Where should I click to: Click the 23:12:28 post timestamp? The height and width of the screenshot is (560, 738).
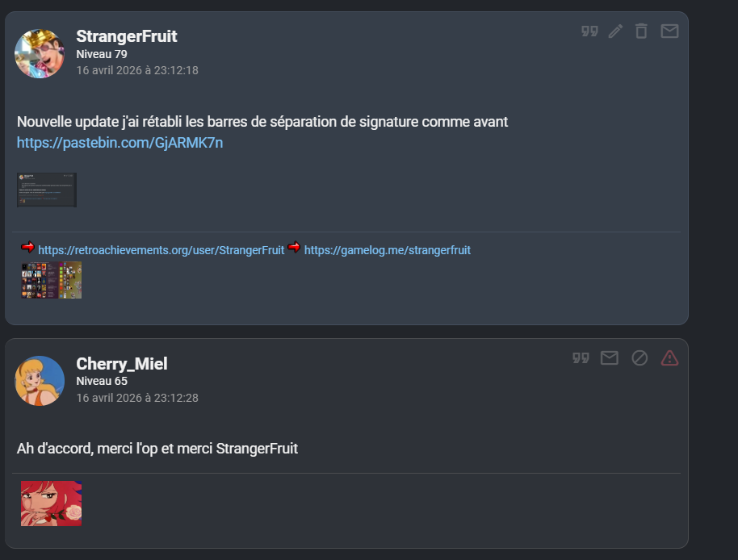point(137,398)
